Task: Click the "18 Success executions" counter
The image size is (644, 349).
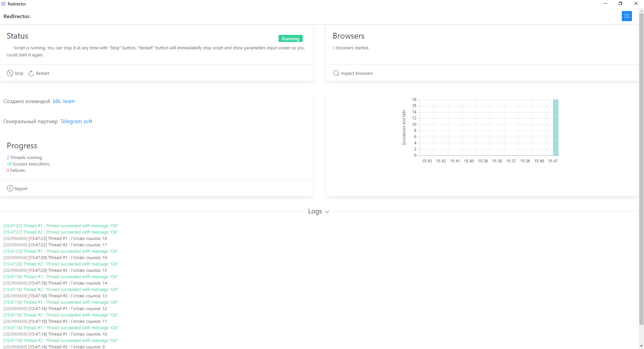Action: [x=29, y=164]
